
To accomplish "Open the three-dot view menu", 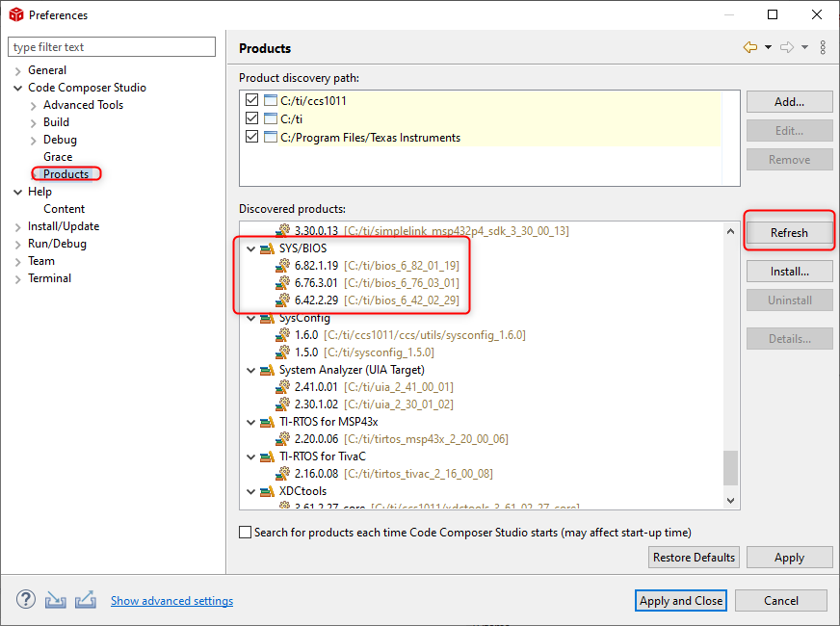I will [823, 47].
